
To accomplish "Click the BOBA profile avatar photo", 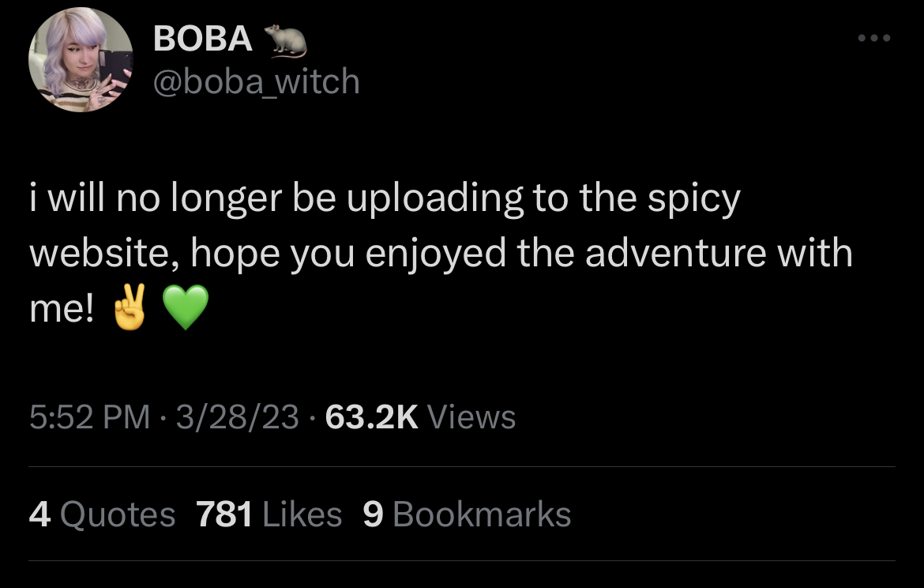I will 81,59.
